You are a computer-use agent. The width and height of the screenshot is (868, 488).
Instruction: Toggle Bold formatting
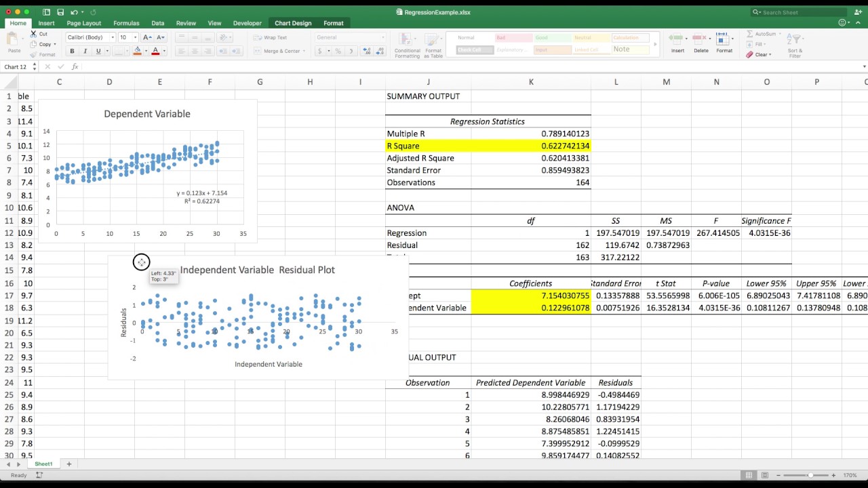pos(72,51)
